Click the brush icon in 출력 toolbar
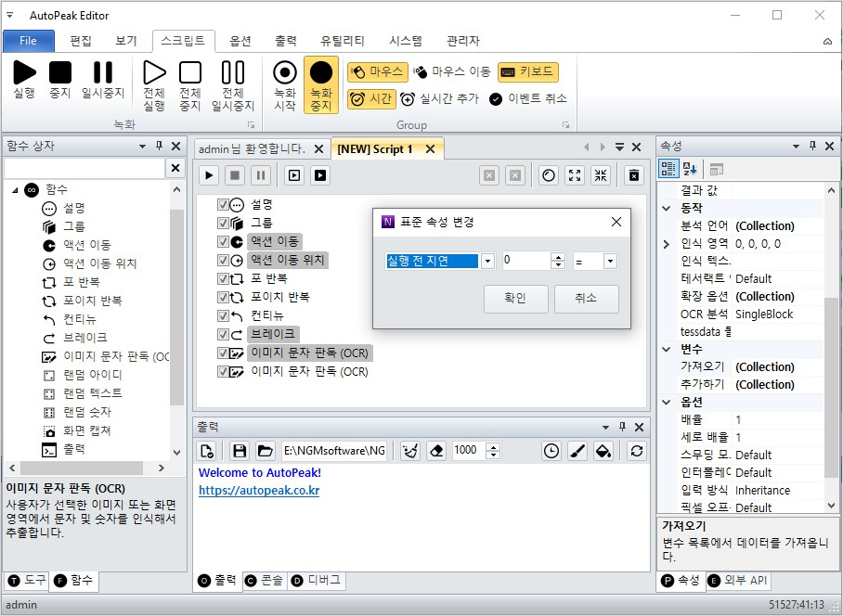The image size is (843, 616). point(577,451)
